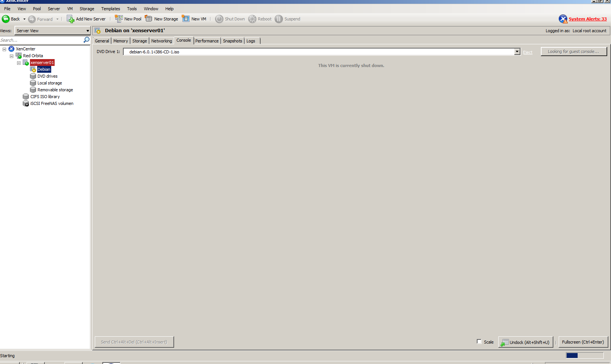Open System Alerts notification icon
611x364 pixels.
click(x=563, y=19)
